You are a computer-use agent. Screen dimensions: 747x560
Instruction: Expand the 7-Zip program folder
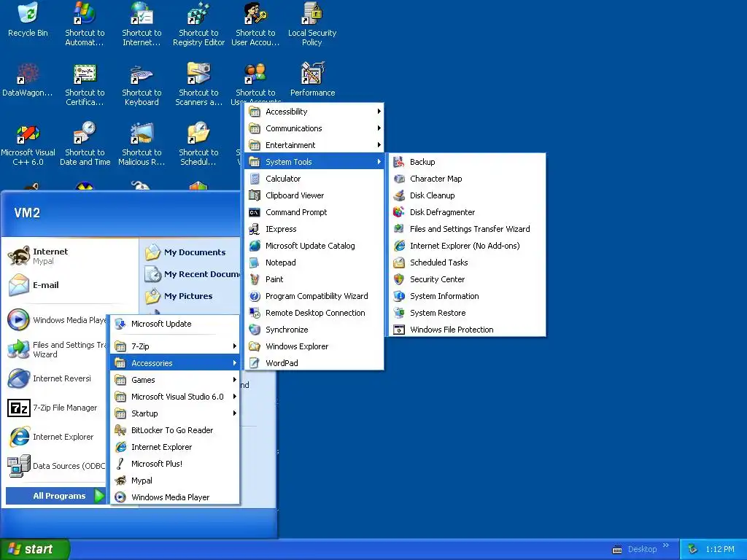tap(175, 346)
